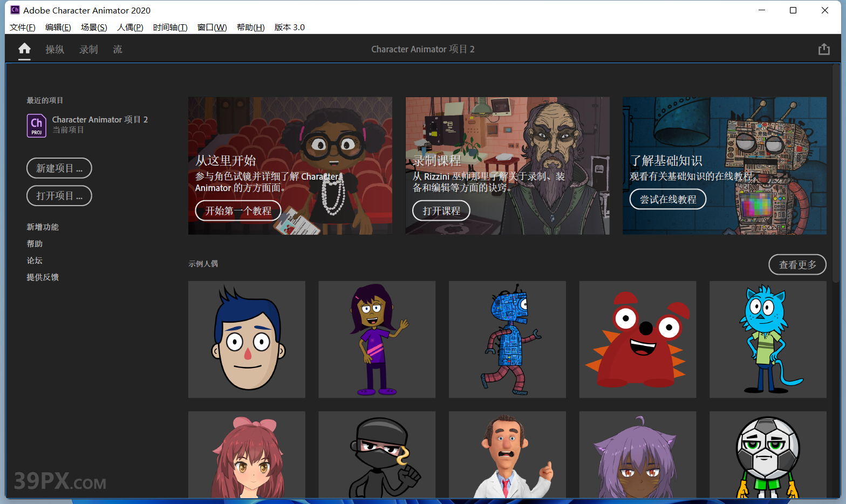
Task: Click the 开始第一个教程 button
Action: [x=238, y=211]
